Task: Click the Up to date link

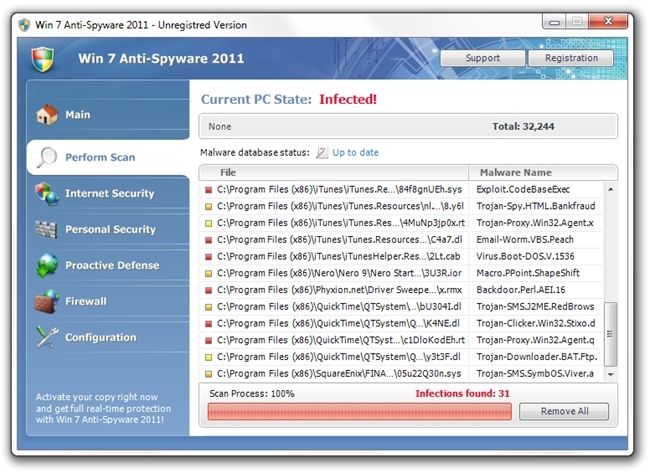Action: point(355,153)
